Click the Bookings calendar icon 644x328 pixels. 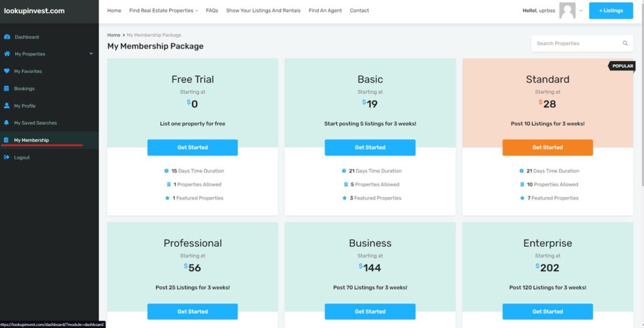pos(6,88)
